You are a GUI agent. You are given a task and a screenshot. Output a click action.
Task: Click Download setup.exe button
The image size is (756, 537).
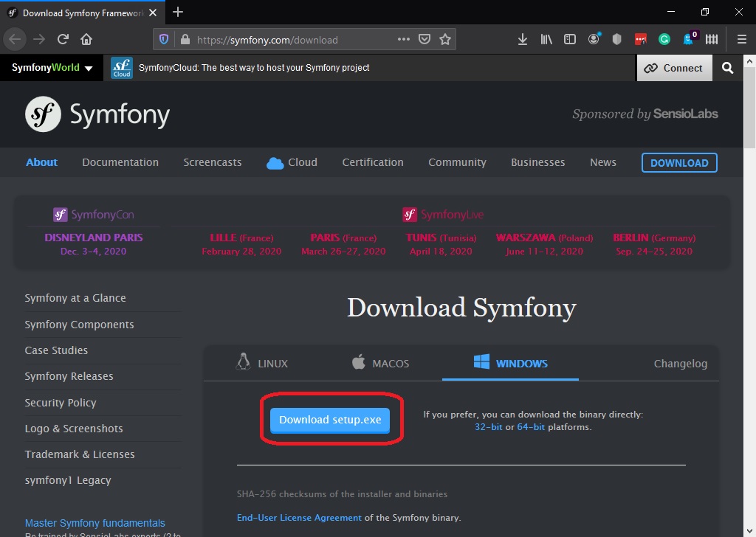(330, 420)
